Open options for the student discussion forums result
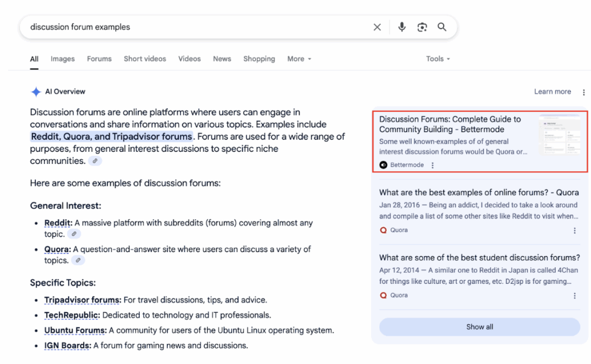591x364 pixels. [574, 295]
